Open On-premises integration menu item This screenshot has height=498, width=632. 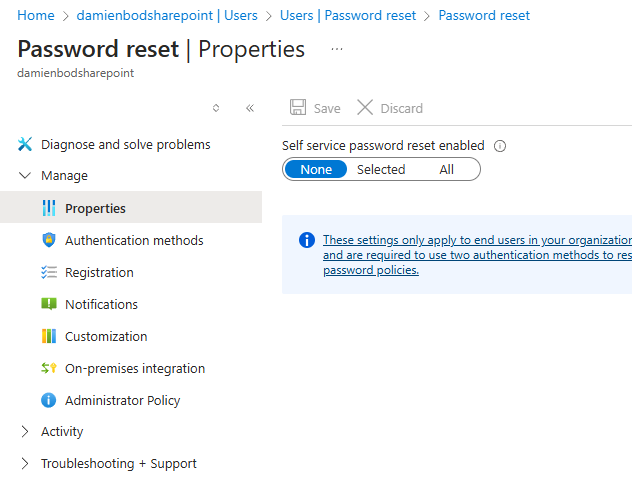[135, 369]
